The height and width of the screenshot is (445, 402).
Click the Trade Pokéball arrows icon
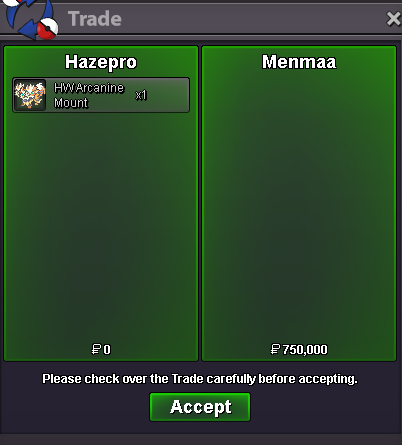click(31, 19)
